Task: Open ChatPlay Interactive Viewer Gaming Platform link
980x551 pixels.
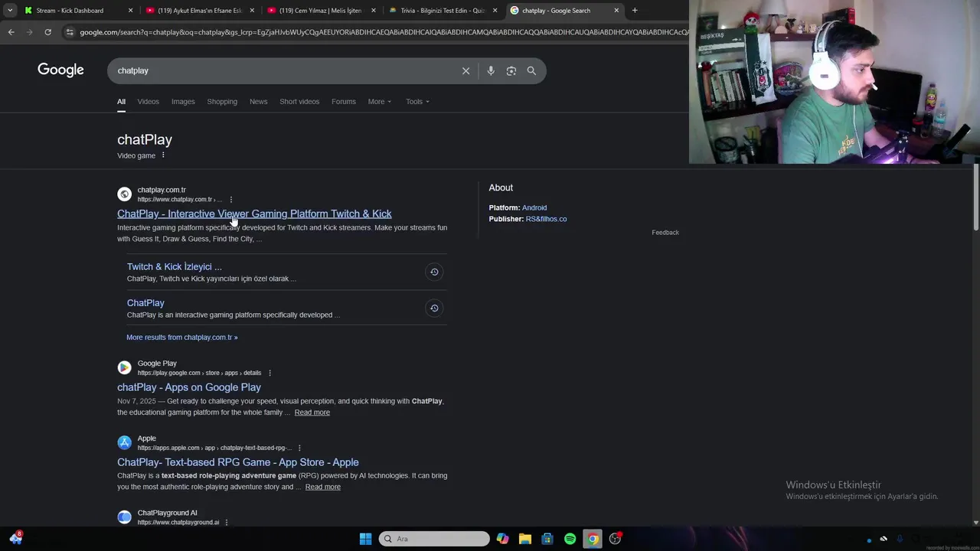Action: 254,214
